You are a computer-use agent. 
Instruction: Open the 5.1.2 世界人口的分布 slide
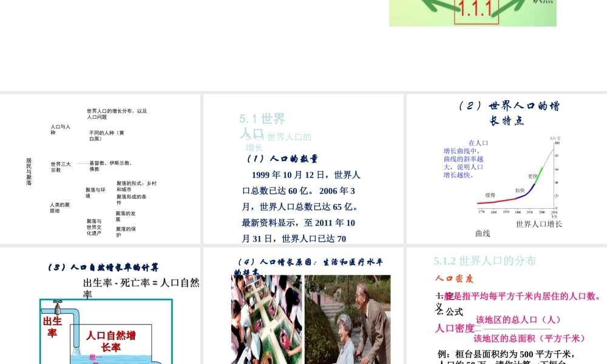click(x=507, y=306)
